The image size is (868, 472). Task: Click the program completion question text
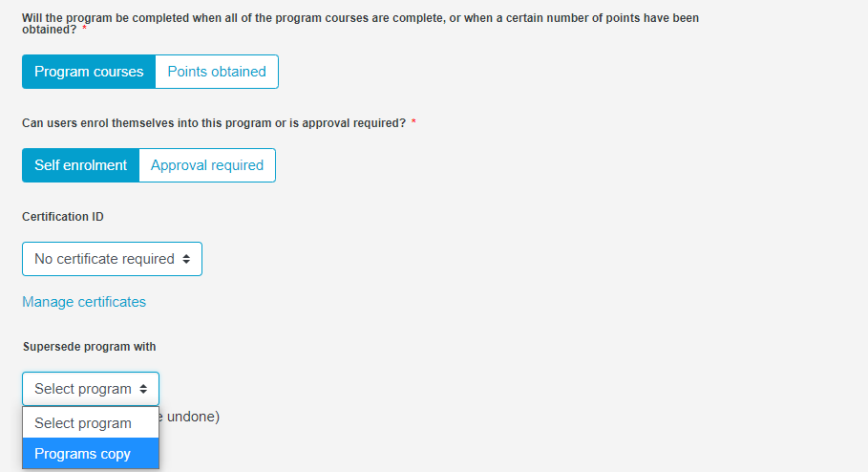[360, 24]
